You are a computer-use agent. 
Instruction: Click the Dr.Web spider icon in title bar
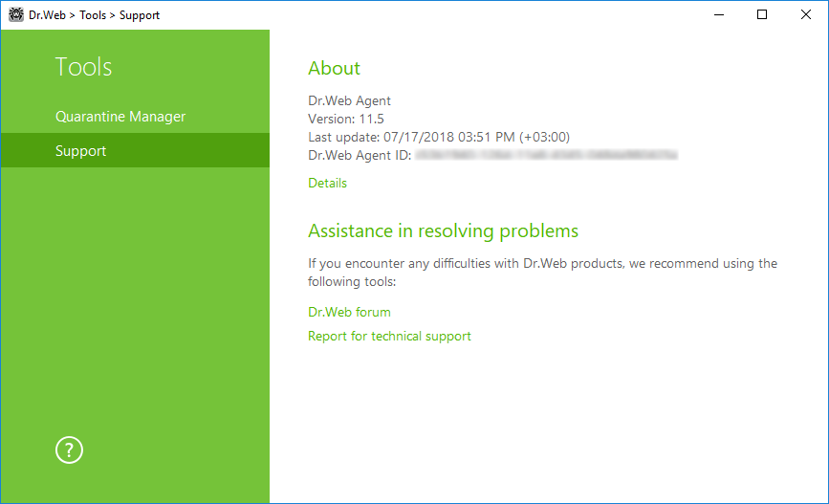point(16,14)
